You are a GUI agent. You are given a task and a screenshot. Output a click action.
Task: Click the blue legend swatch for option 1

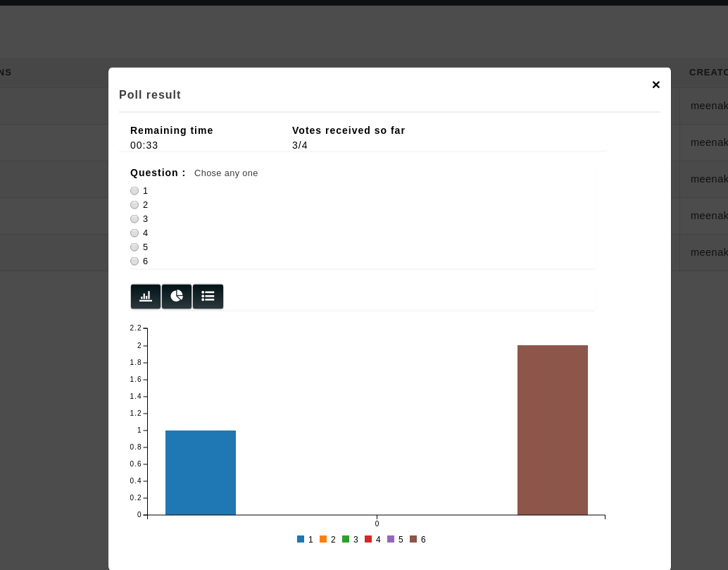(x=301, y=539)
